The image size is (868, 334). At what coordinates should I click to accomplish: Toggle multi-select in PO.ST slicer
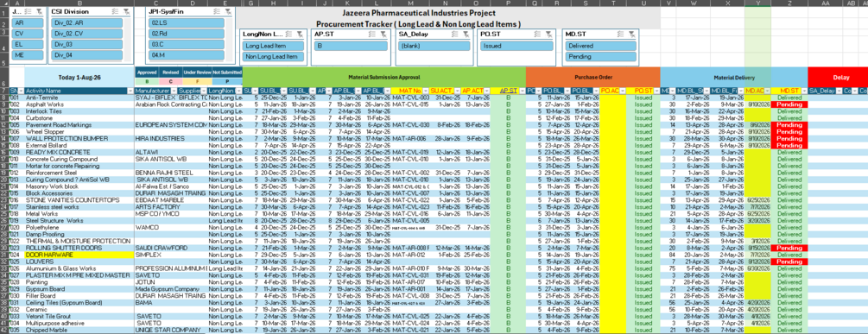pyautogui.click(x=536, y=34)
